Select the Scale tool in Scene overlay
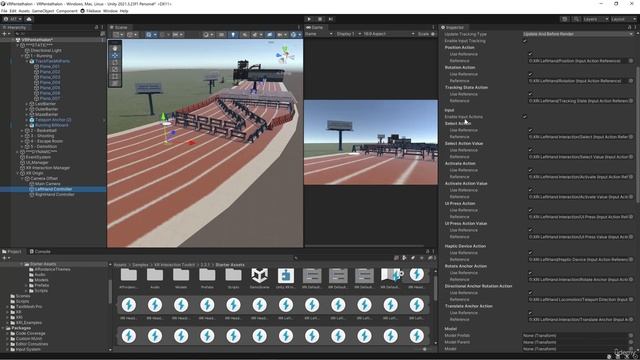The height and width of the screenshot is (360, 640). click(115, 69)
